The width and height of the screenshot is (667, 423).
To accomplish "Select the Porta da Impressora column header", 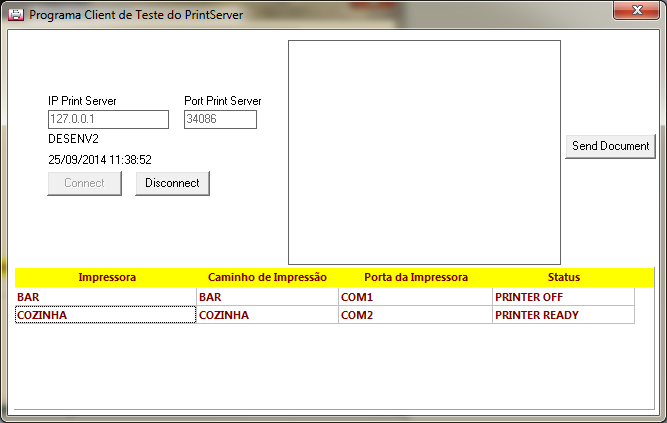I will [x=416, y=277].
